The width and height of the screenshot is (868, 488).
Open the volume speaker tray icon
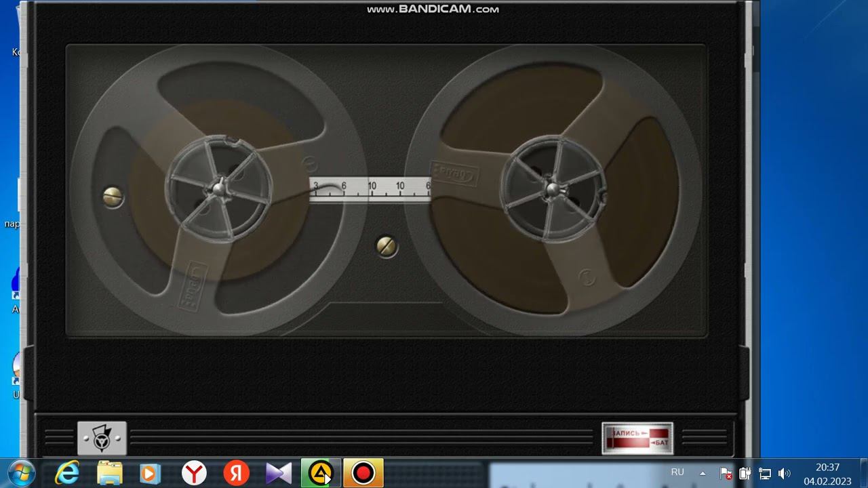coord(785,474)
